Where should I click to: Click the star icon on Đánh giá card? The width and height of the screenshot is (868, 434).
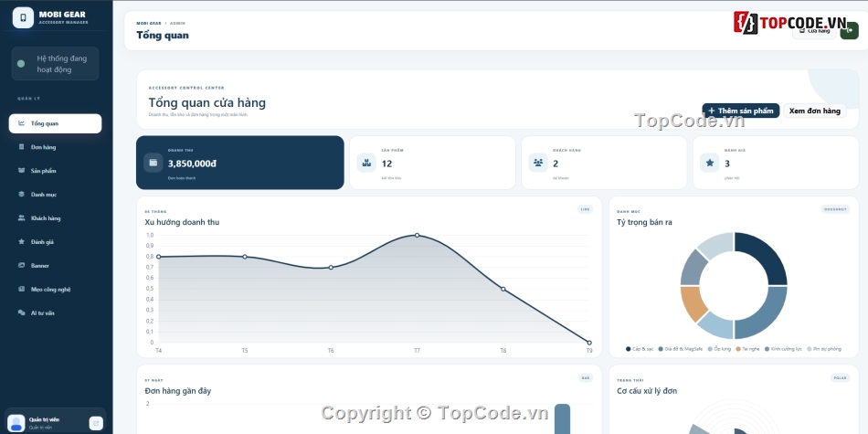(710, 163)
